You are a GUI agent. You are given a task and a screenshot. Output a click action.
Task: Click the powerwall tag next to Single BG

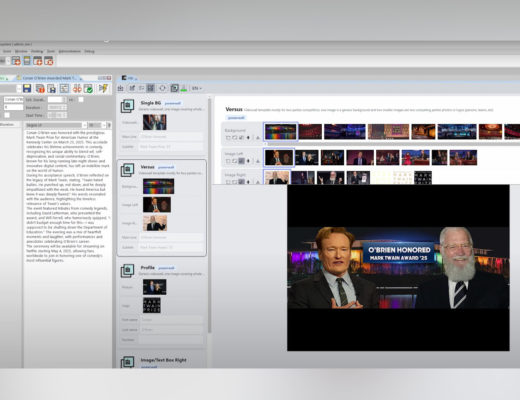point(173,103)
